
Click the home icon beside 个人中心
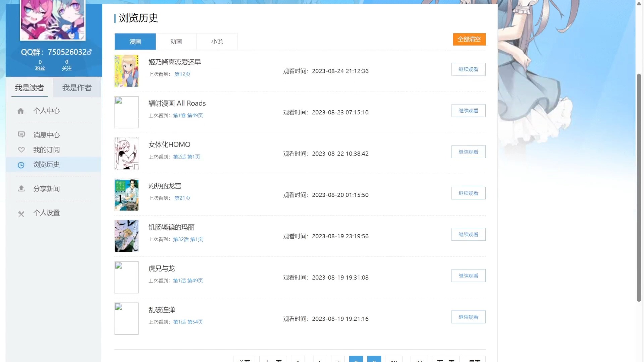(x=20, y=111)
